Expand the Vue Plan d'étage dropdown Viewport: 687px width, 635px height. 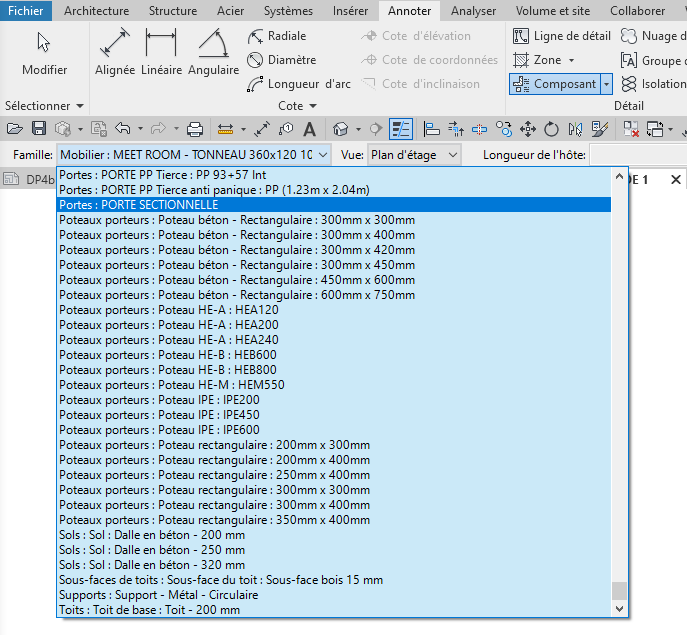tap(452, 155)
